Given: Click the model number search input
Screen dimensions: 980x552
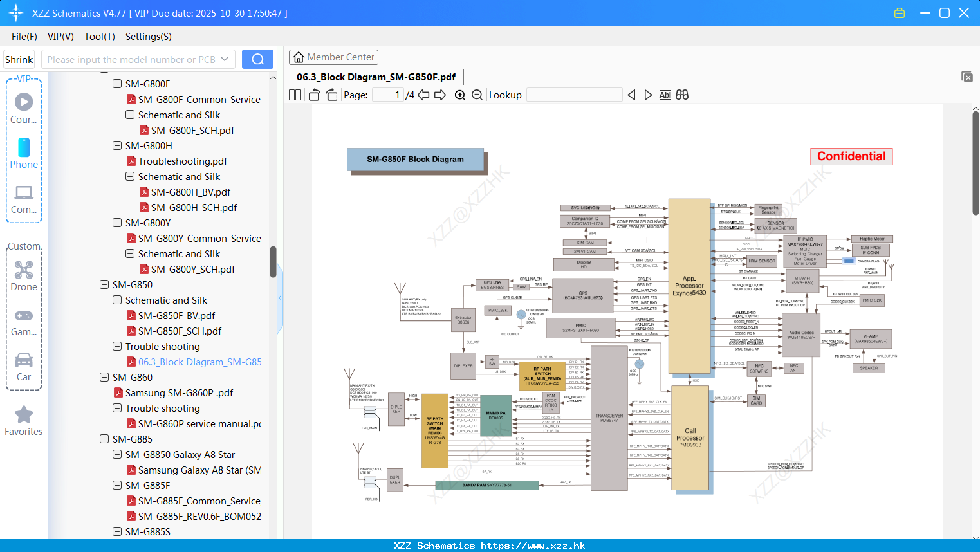Looking at the screenshot, I should [131, 59].
